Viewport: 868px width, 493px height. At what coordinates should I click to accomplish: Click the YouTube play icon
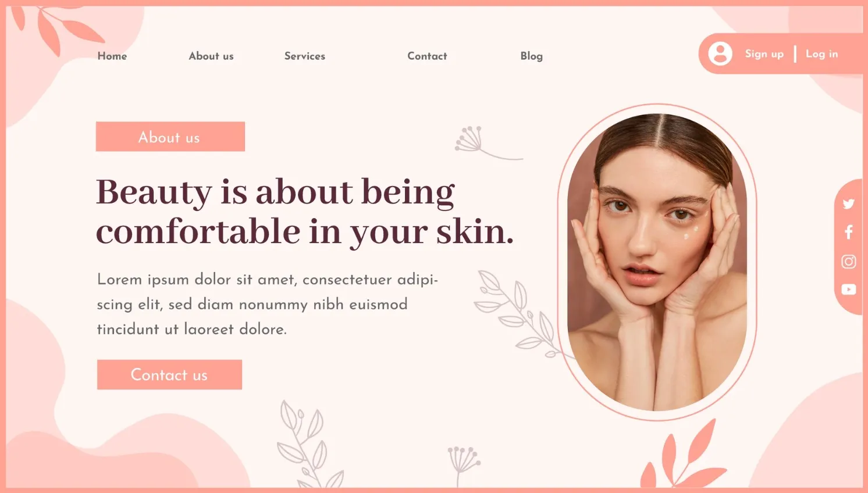(849, 290)
